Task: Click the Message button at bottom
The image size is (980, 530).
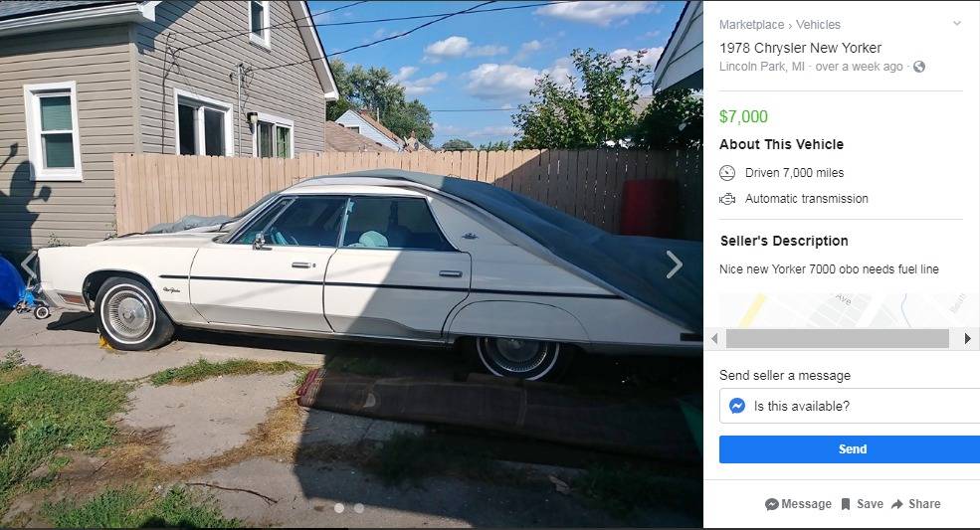Action: tap(798, 504)
